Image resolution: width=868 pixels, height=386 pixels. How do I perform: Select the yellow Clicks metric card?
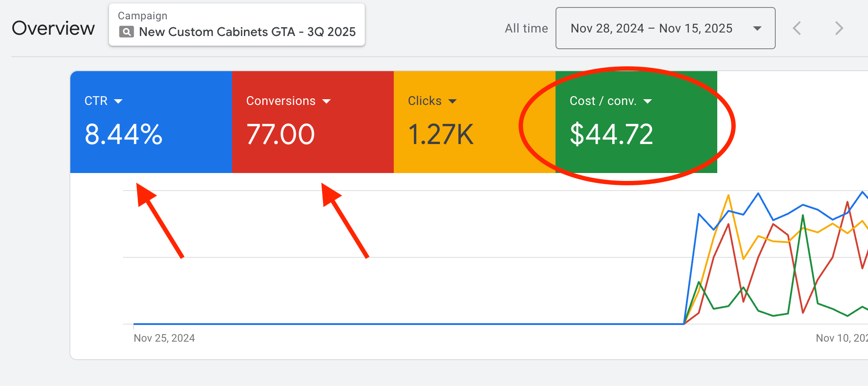pyautogui.click(x=475, y=122)
